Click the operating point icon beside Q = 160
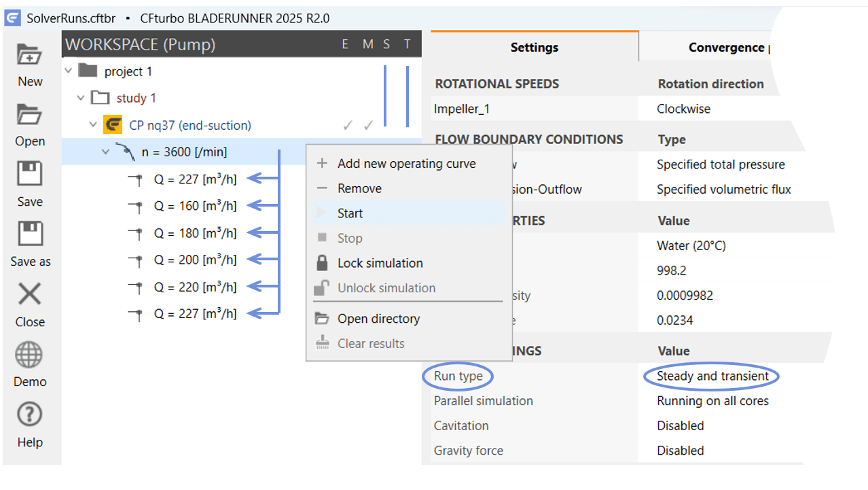This screenshot has width=868, height=490. tap(137, 206)
